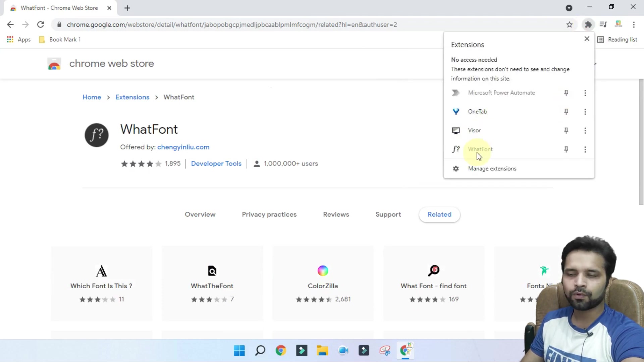This screenshot has width=644, height=362.
Task: Close the Extensions popup
Action: tap(587, 39)
